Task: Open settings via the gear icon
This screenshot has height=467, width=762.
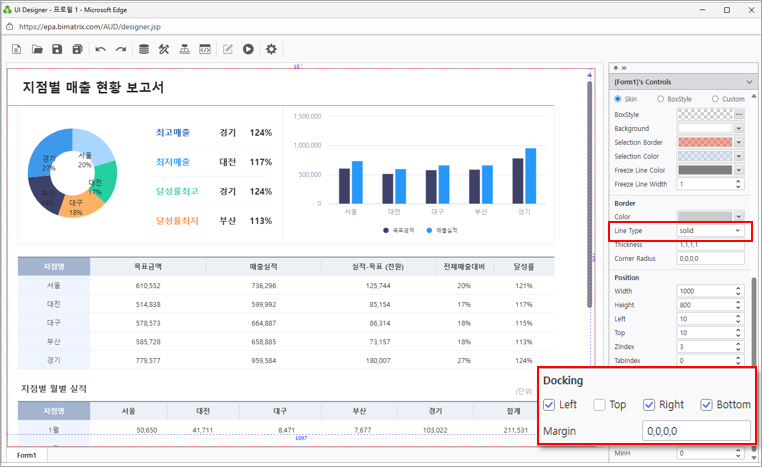Action: (271, 49)
